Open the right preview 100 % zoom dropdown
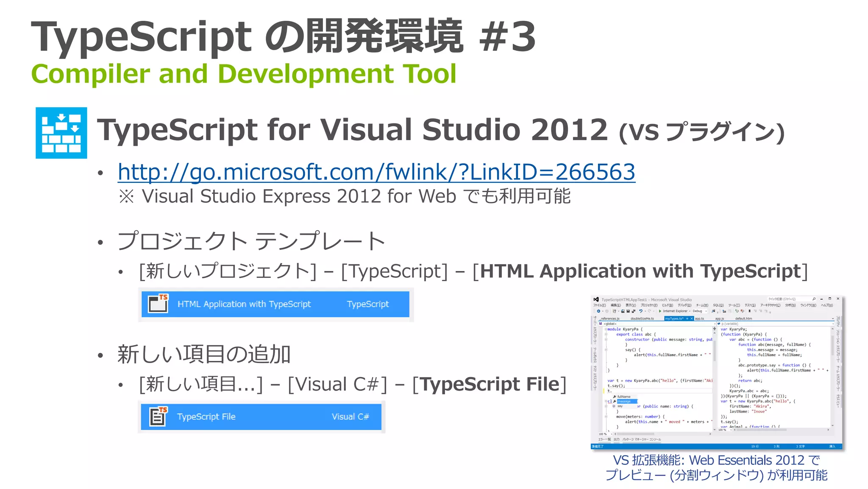The height and width of the screenshot is (489, 868). (x=725, y=430)
